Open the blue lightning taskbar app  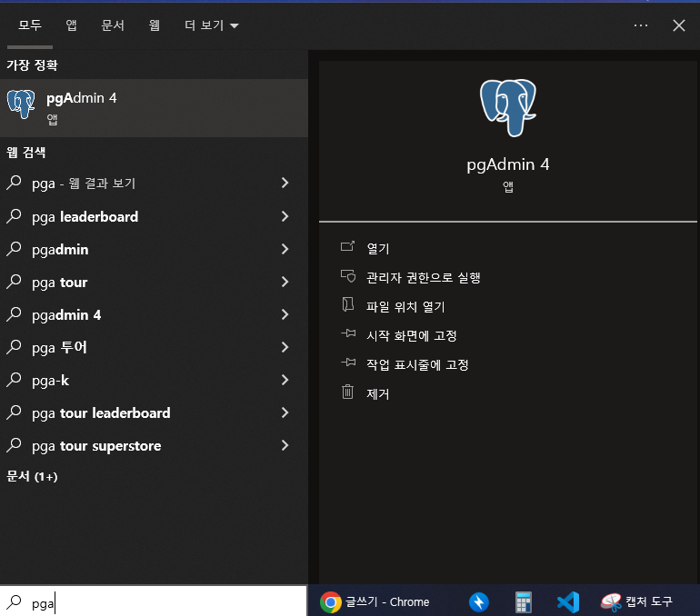[478, 602]
